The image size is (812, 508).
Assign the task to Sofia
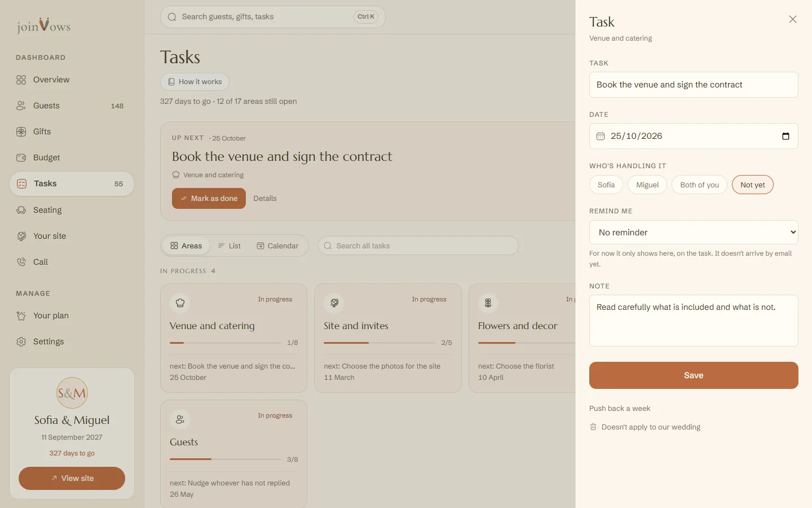point(606,185)
